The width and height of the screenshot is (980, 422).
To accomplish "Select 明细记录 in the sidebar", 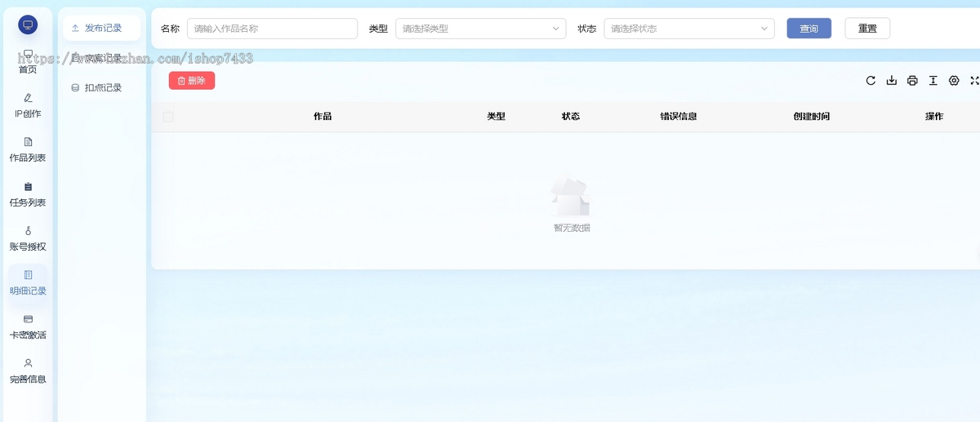I will click(x=28, y=283).
